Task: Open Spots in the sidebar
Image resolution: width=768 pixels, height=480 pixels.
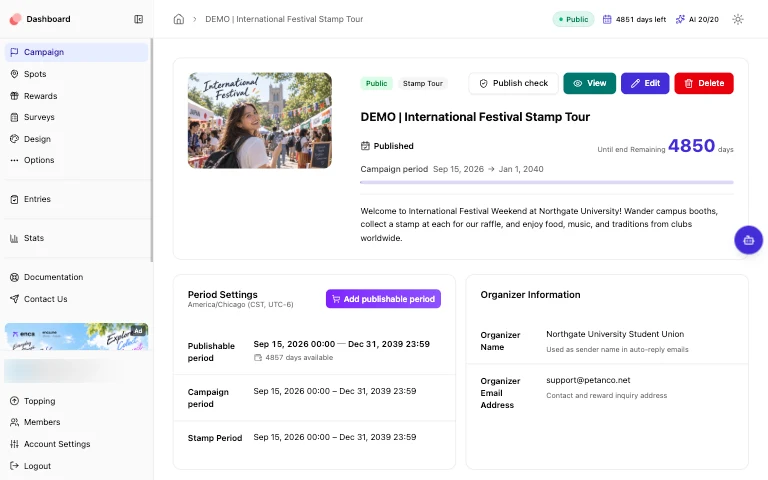Action: point(76,74)
